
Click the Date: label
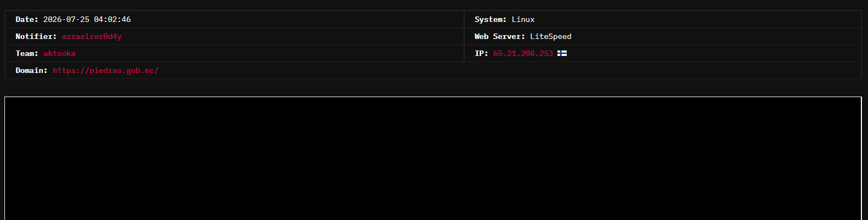click(27, 19)
